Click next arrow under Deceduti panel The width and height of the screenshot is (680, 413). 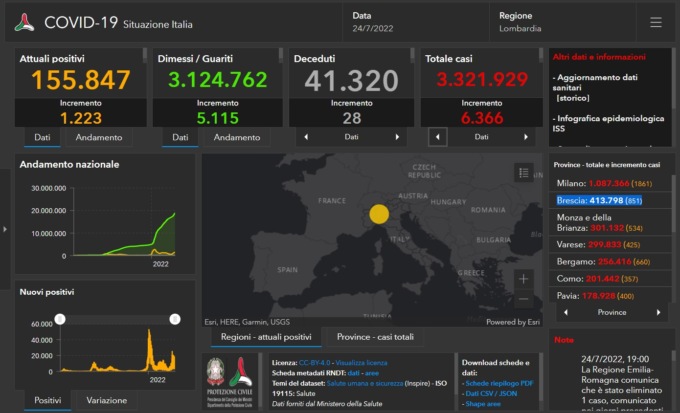[x=397, y=137]
